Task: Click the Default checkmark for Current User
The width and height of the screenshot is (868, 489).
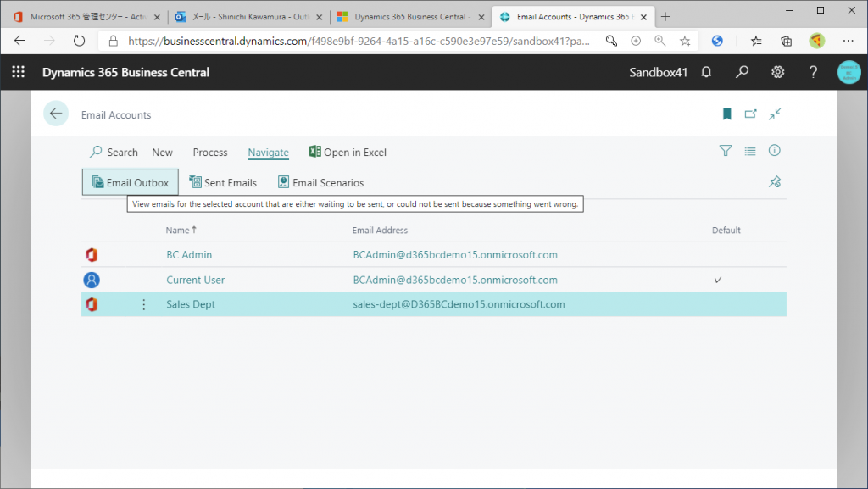Action: [717, 280]
